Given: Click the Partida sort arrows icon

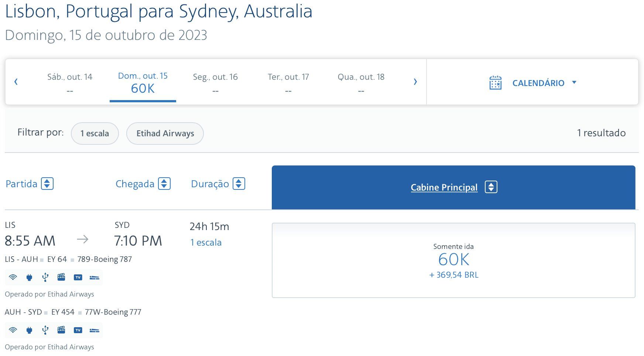Looking at the screenshot, I should (x=47, y=184).
